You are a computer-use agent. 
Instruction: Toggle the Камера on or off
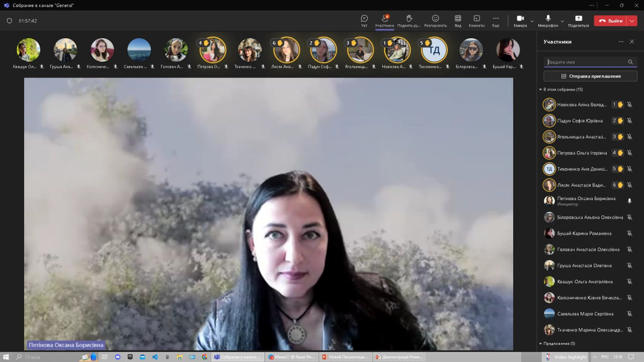pyautogui.click(x=520, y=21)
